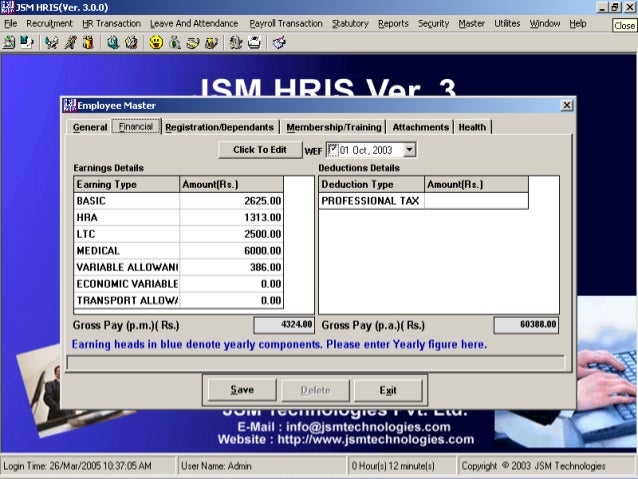Viewport: 638px width, 479px height.
Task: Click the calendar-like icon right of the clock
Action: (131, 42)
